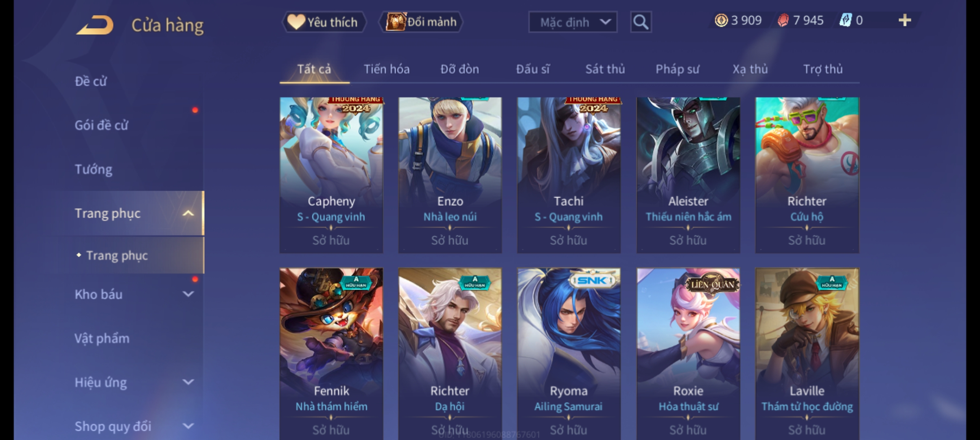Click the voucher ticket icon showing 0

click(845, 20)
